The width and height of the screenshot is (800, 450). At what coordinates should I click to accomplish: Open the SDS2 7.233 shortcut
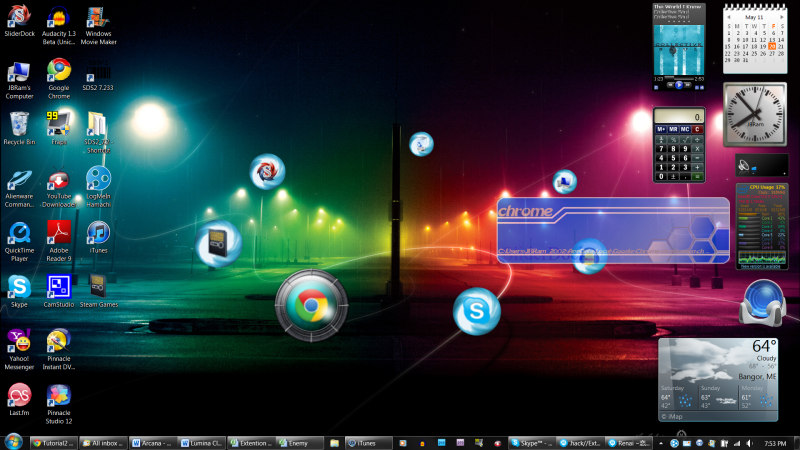click(x=98, y=75)
